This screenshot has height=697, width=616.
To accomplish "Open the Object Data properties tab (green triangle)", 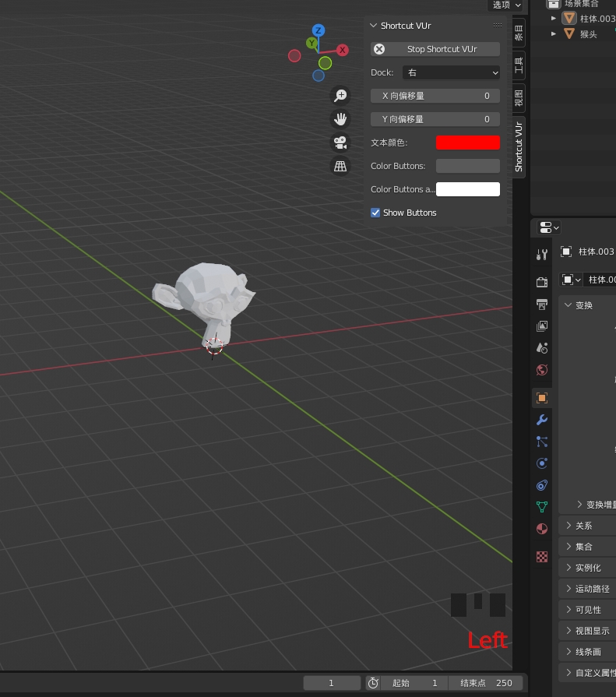I will point(542,507).
